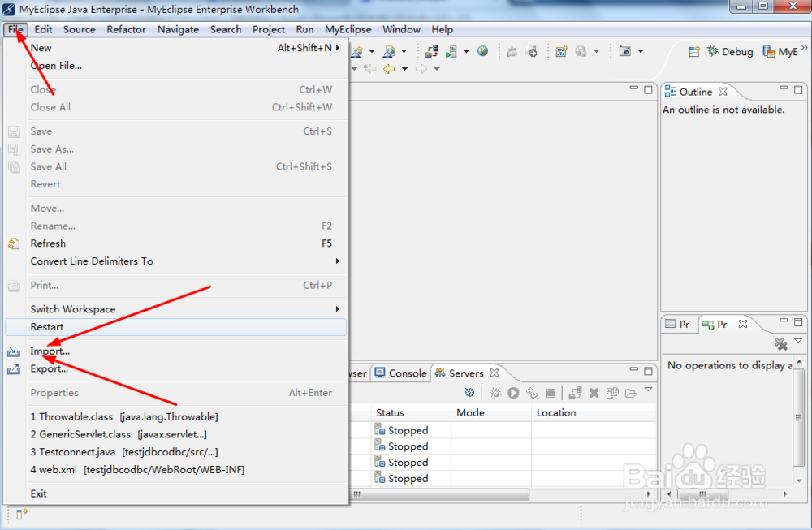Click the Open Perspective icon
The height and width of the screenshot is (530, 812).
(x=694, y=52)
